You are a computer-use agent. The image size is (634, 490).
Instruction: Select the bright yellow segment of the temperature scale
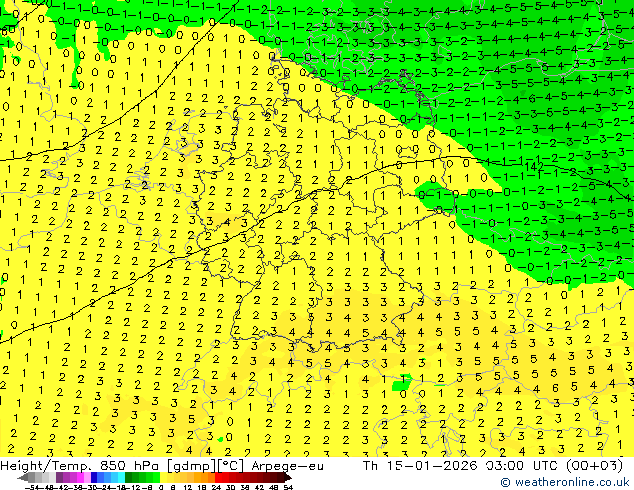[x=164, y=478]
